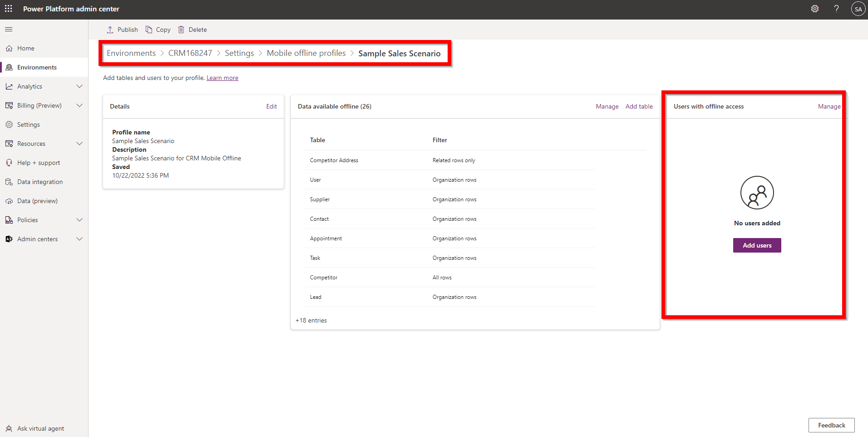Expand the Policies chevron
Viewport: 868px width, 437px height.
pos(79,220)
